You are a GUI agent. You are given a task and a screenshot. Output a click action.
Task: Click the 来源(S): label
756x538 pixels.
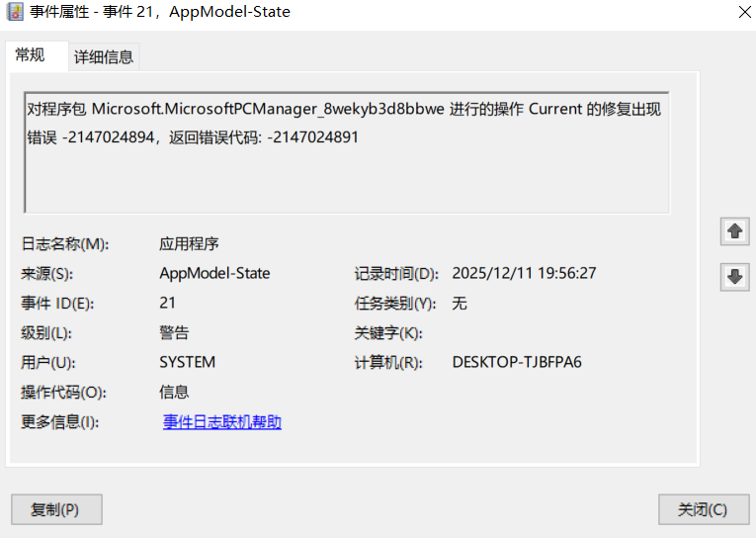[x=46, y=274]
